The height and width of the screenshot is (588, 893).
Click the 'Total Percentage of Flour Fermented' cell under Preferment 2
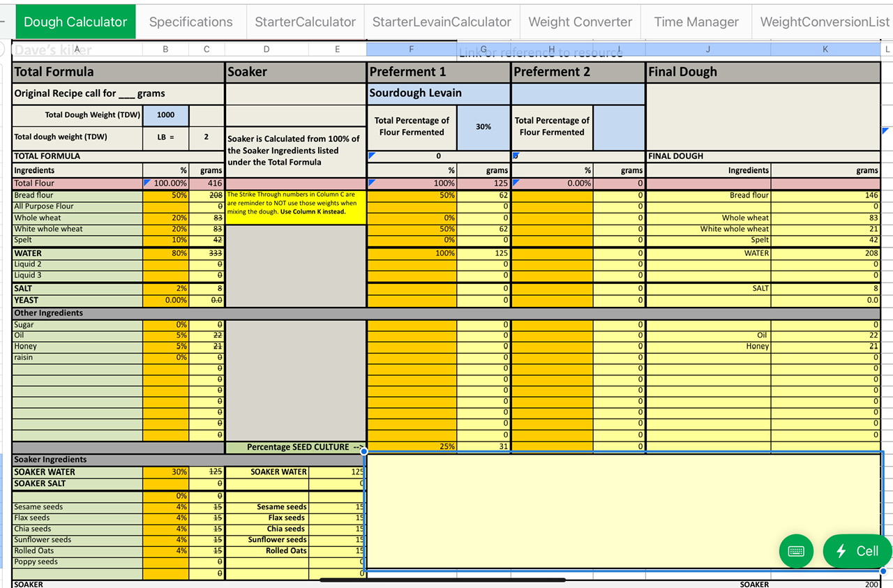coord(553,127)
